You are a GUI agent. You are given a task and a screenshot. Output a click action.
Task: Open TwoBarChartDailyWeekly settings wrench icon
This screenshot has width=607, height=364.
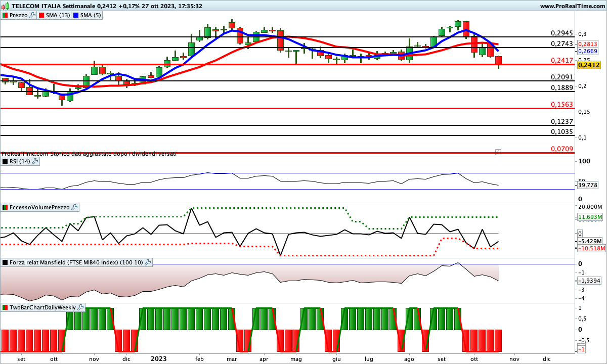point(81,307)
